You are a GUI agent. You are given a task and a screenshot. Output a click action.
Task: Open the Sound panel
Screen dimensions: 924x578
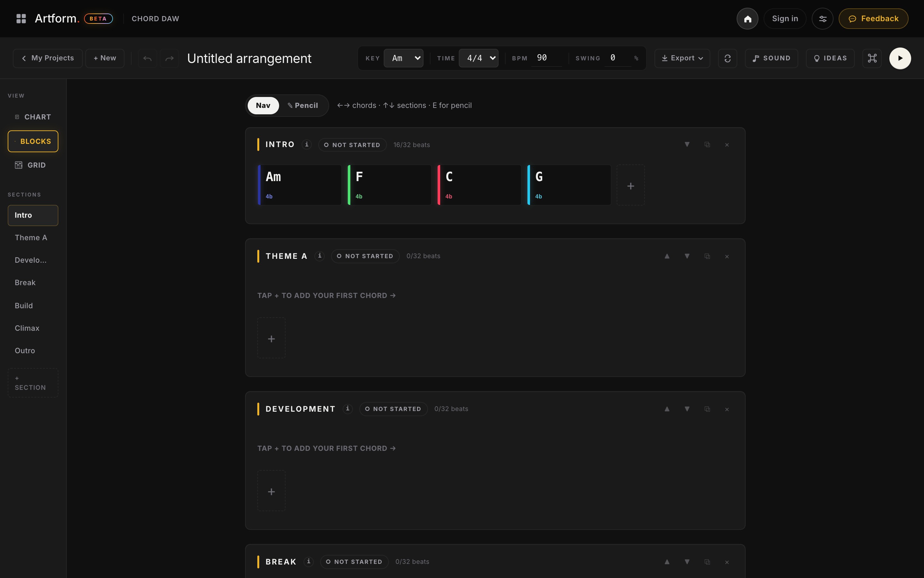click(x=771, y=58)
